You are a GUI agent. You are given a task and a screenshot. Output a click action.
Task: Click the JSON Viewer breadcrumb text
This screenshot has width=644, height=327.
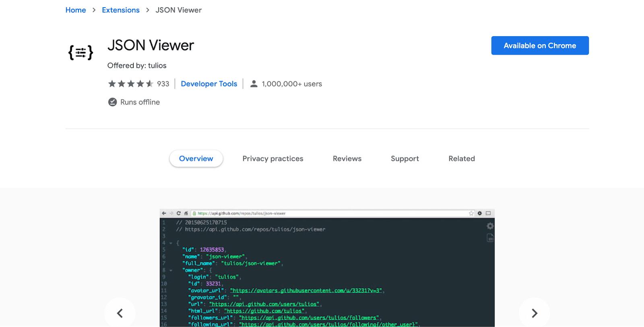coord(178,10)
